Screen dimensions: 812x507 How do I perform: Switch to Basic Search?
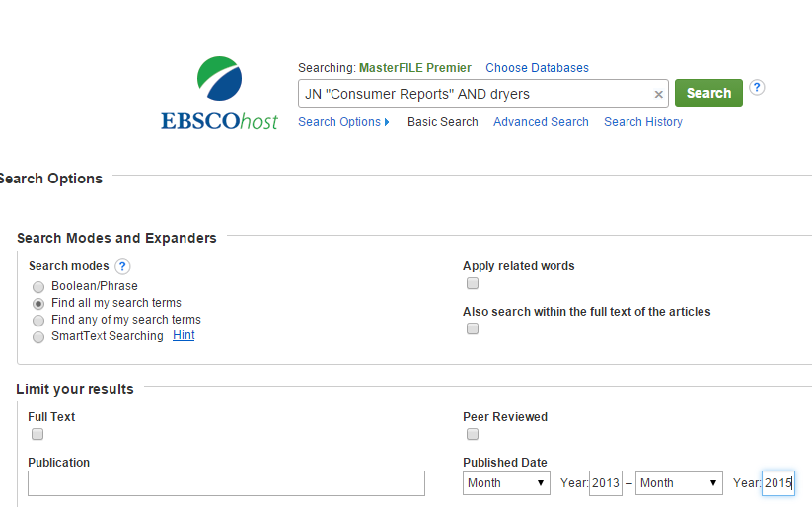(x=442, y=122)
